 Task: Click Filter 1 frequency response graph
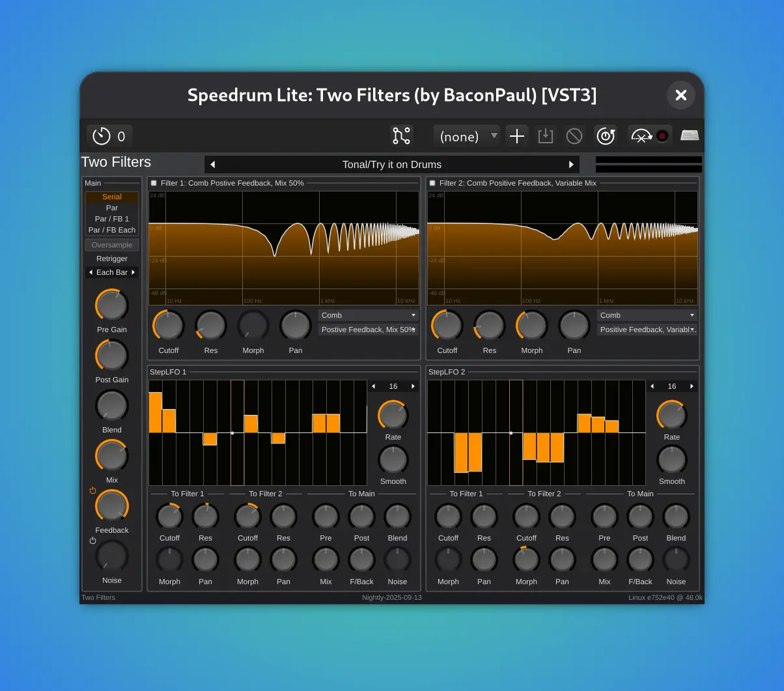coord(284,247)
